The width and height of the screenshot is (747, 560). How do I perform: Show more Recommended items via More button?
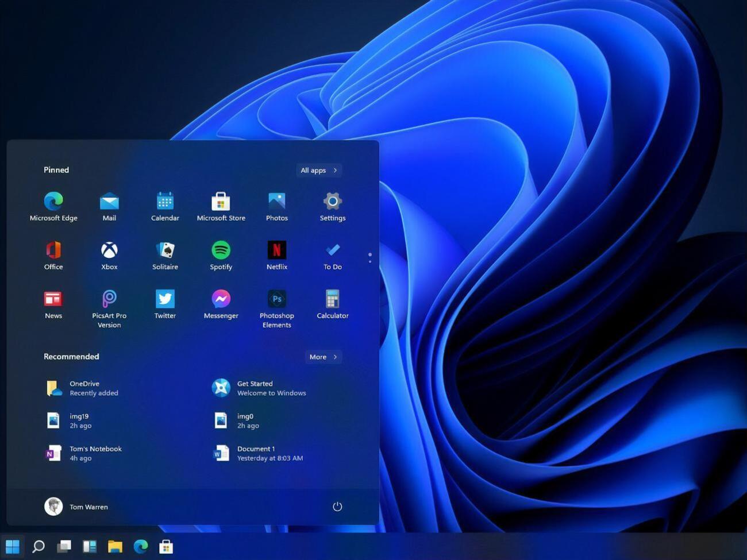322,357
